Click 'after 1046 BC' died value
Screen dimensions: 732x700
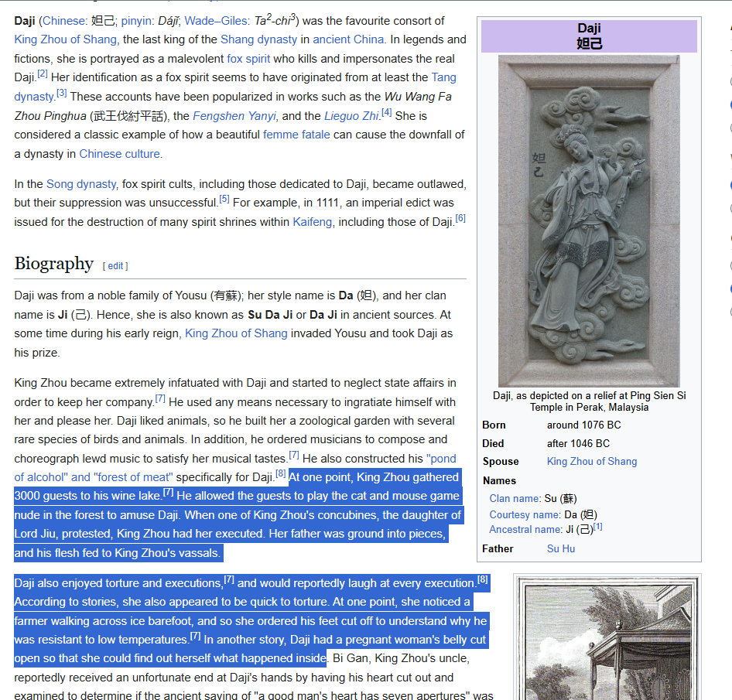tap(578, 443)
